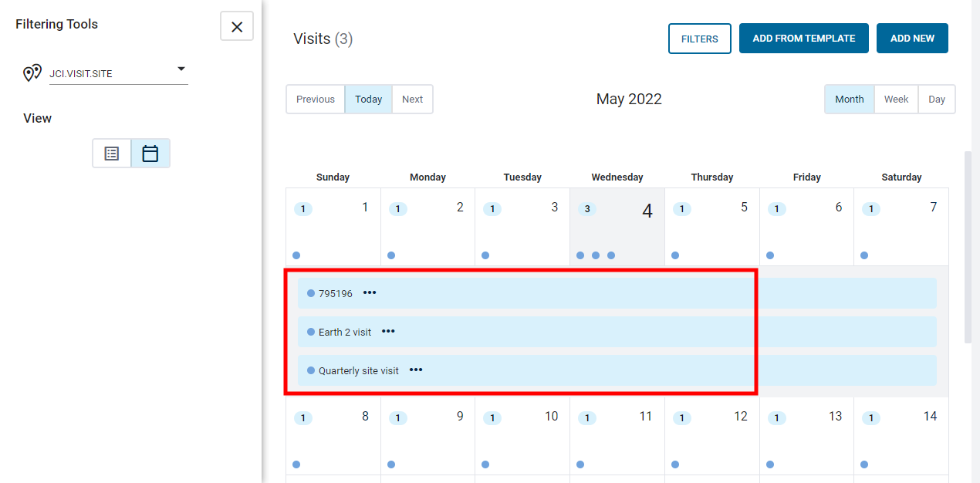
Task: Select May 12 date number
Action: point(741,417)
